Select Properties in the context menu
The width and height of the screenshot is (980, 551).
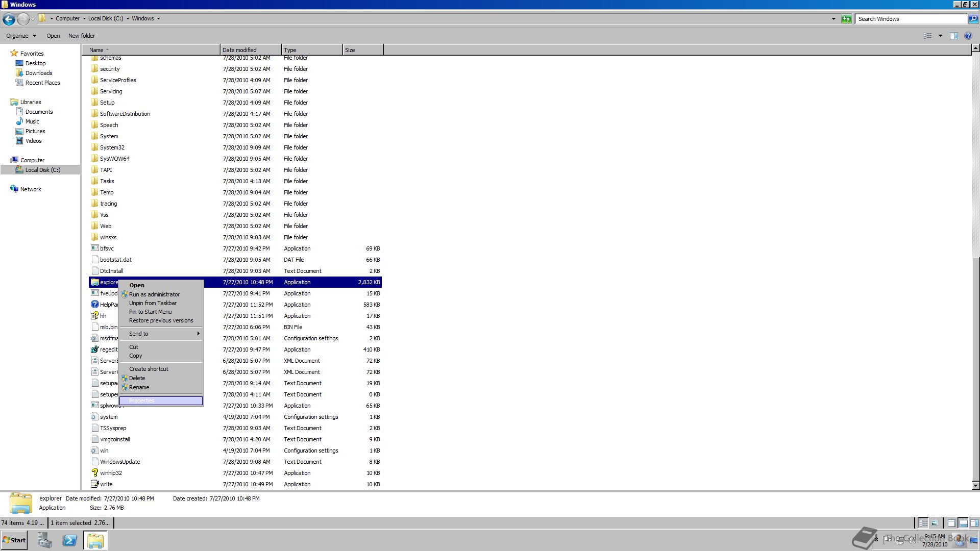(x=161, y=401)
